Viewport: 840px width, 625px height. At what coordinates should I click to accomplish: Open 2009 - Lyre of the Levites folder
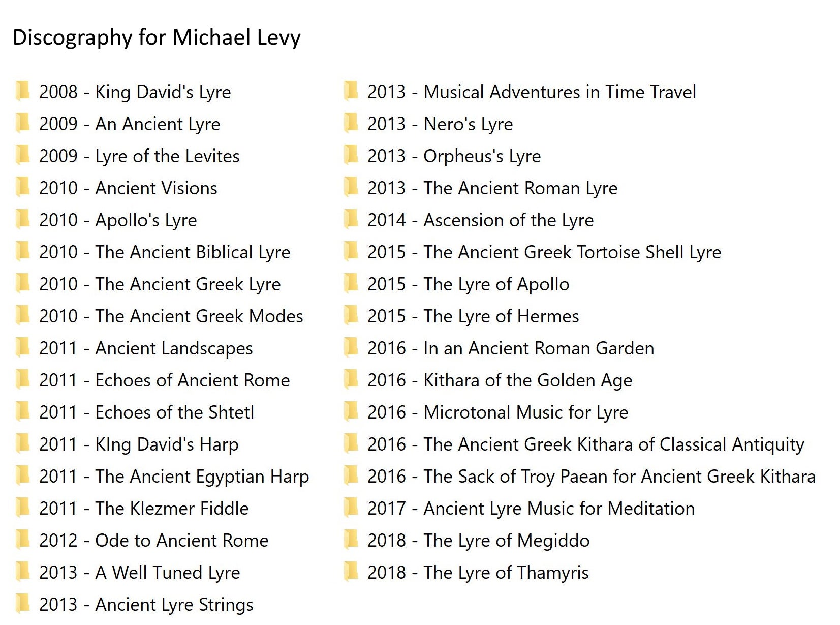(x=139, y=156)
